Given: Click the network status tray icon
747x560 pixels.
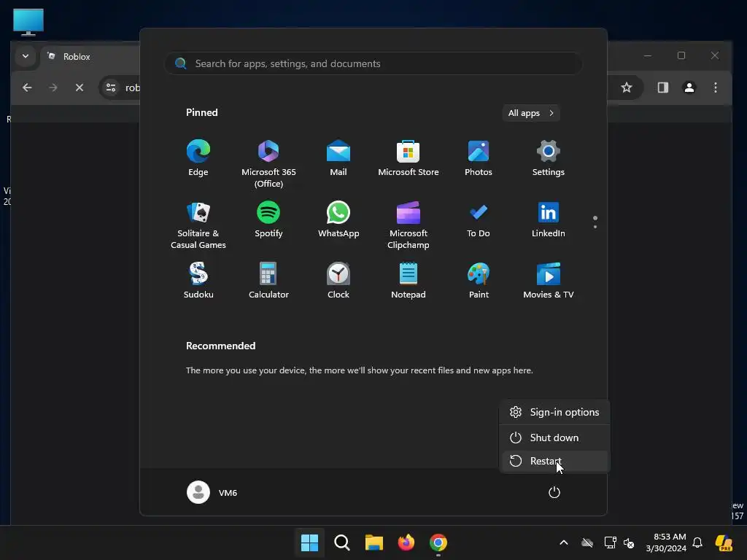Looking at the screenshot, I should [x=610, y=542].
